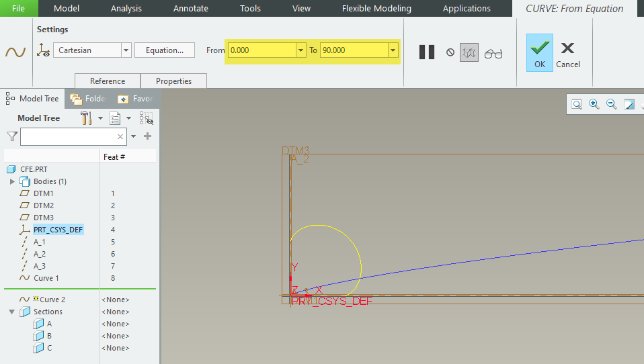Zoom in using the magnifier plus icon

click(x=594, y=104)
